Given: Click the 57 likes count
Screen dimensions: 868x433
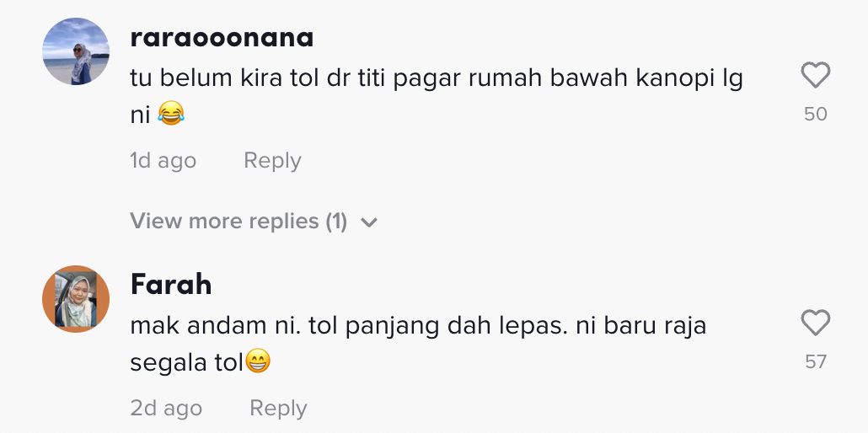Looking at the screenshot, I should [x=815, y=361].
